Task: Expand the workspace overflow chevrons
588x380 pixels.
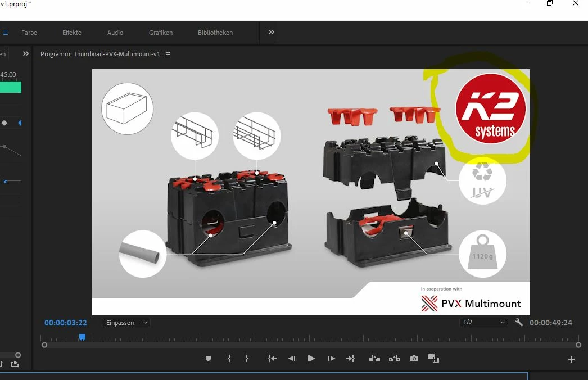Action: pos(271,32)
